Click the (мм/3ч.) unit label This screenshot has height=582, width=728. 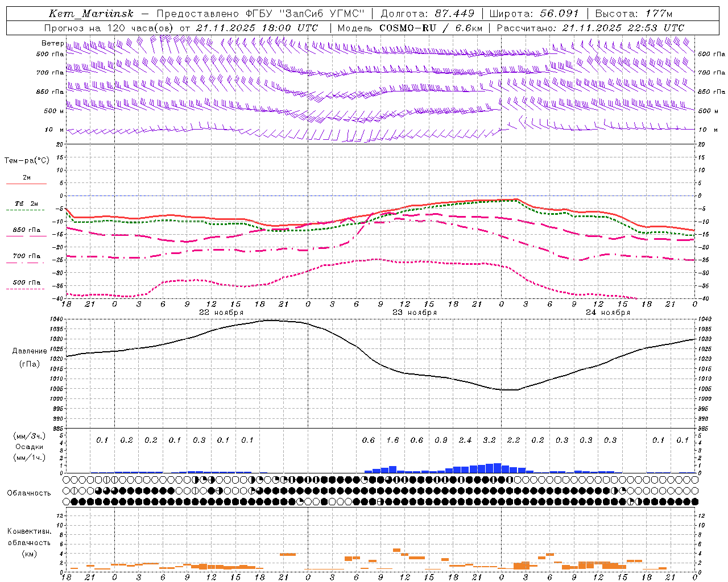[30, 436]
